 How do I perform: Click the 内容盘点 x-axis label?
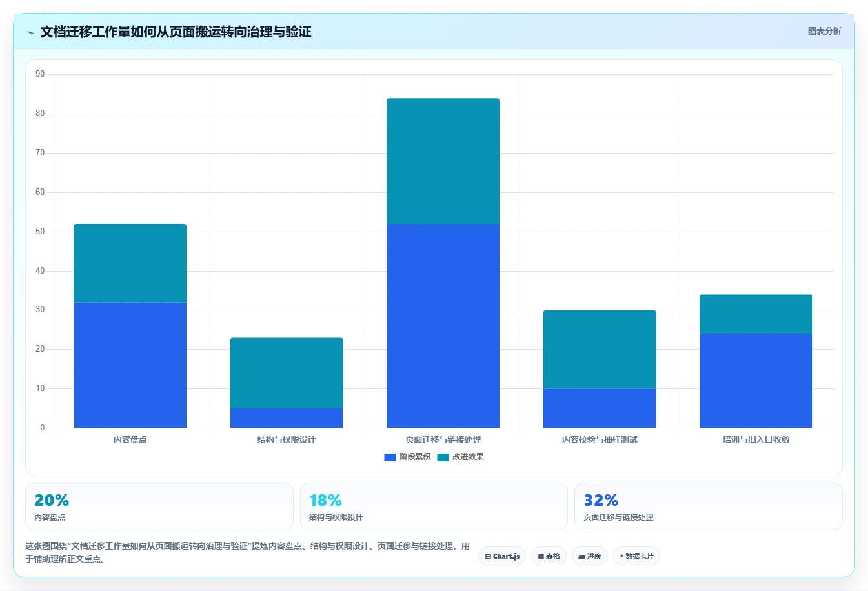[130, 439]
